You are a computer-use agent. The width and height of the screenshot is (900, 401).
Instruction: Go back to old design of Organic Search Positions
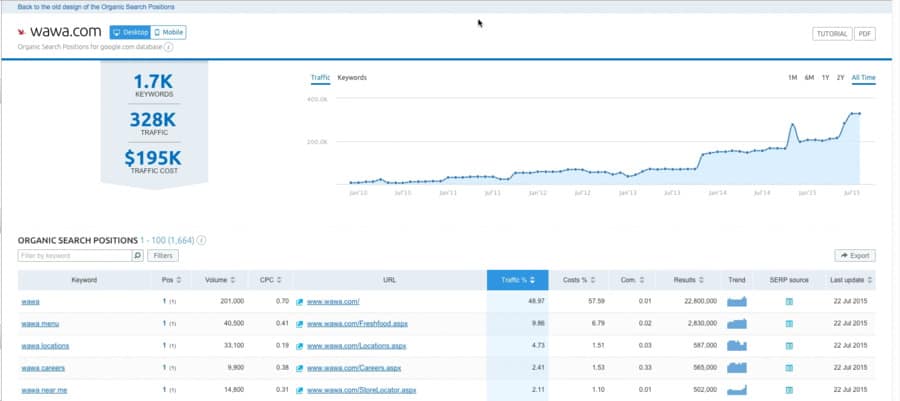[96, 7]
